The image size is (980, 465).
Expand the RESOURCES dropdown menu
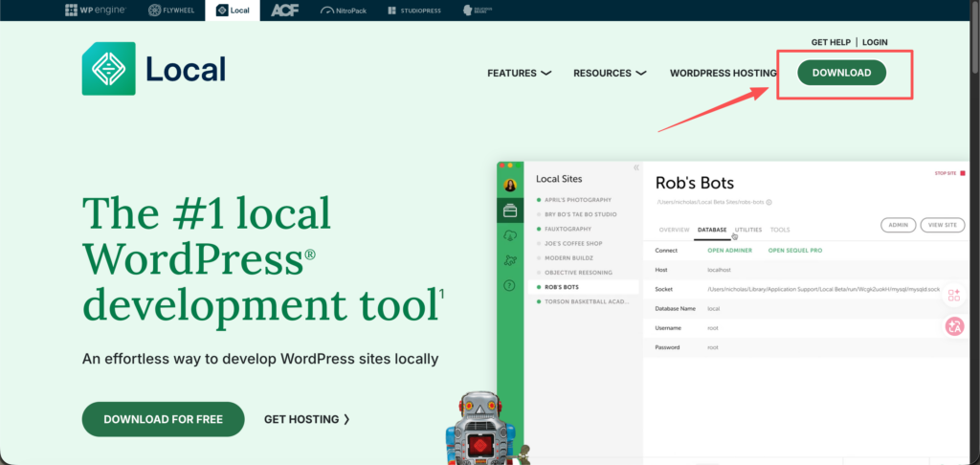pyautogui.click(x=610, y=73)
